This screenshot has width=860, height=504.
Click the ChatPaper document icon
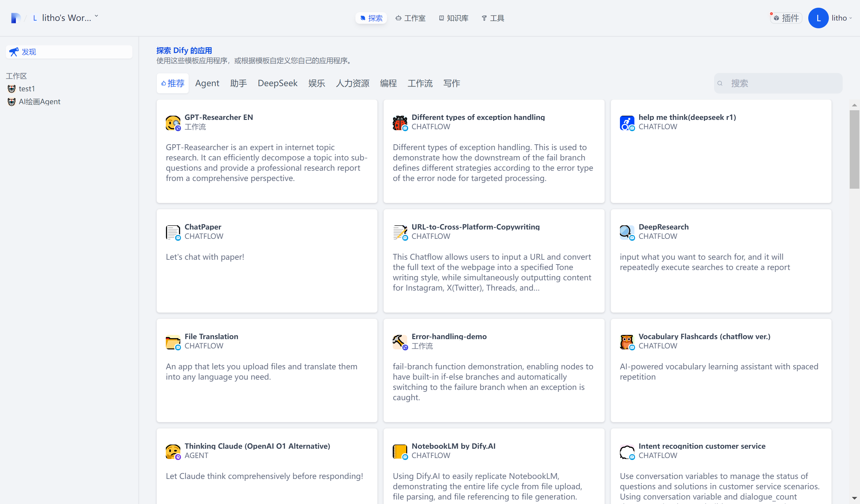[x=173, y=232]
